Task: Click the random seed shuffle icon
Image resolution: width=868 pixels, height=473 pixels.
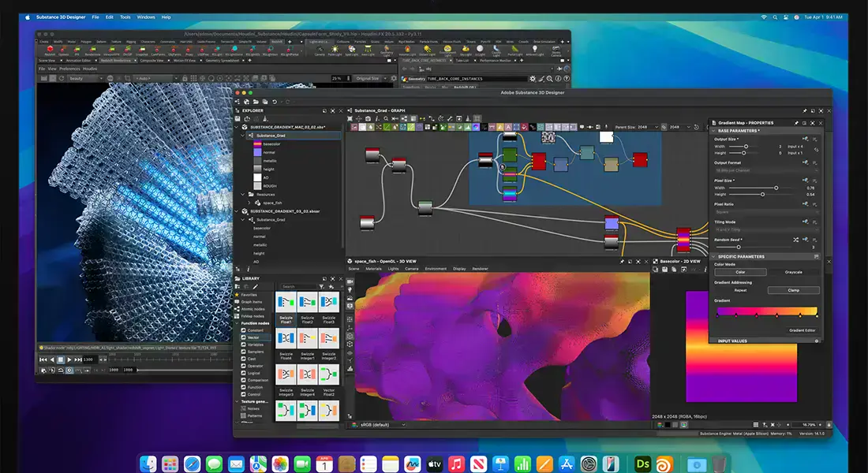Action: 796,240
